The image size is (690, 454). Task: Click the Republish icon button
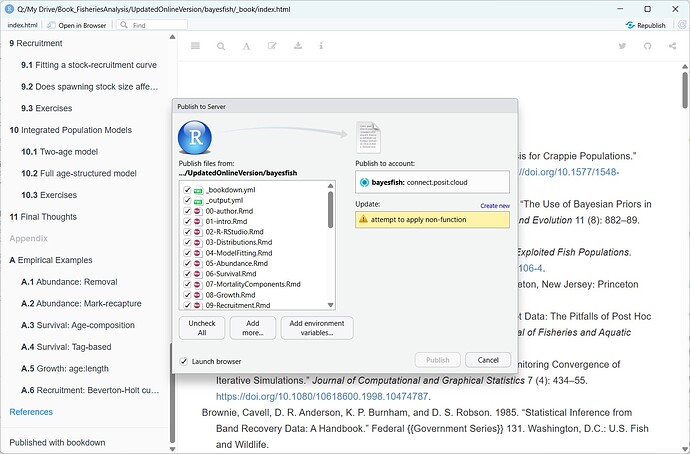tap(632, 24)
